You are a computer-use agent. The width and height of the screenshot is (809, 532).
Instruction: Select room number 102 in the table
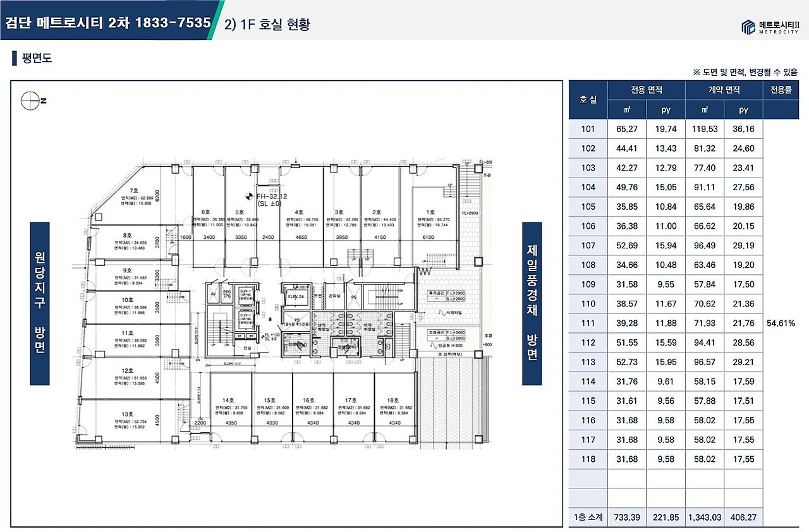[588, 149]
